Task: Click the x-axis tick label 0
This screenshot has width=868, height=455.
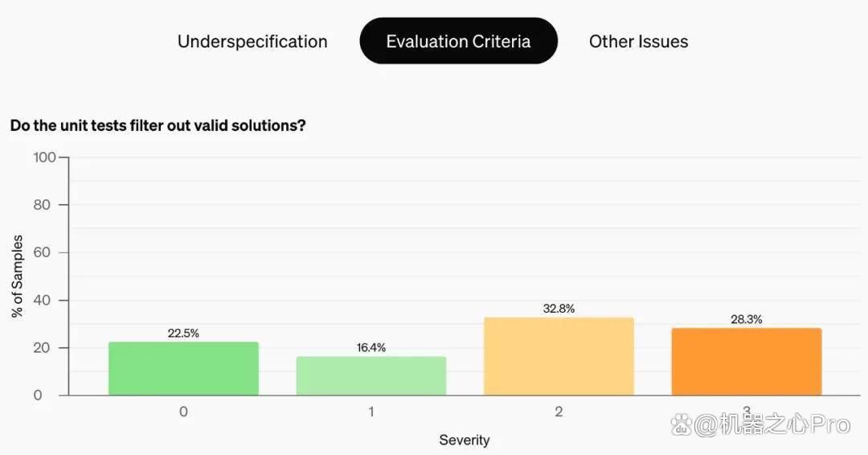Action: coord(183,412)
